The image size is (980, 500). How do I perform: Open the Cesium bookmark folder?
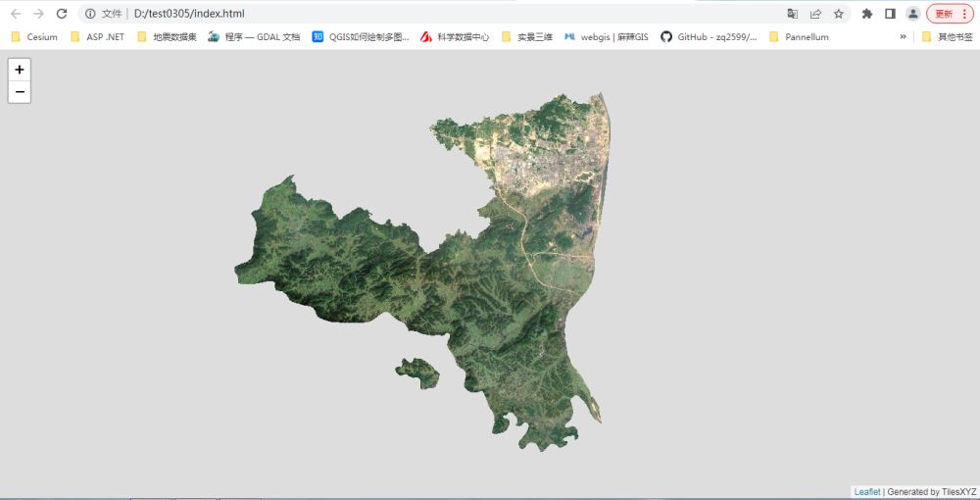(34, 36)
